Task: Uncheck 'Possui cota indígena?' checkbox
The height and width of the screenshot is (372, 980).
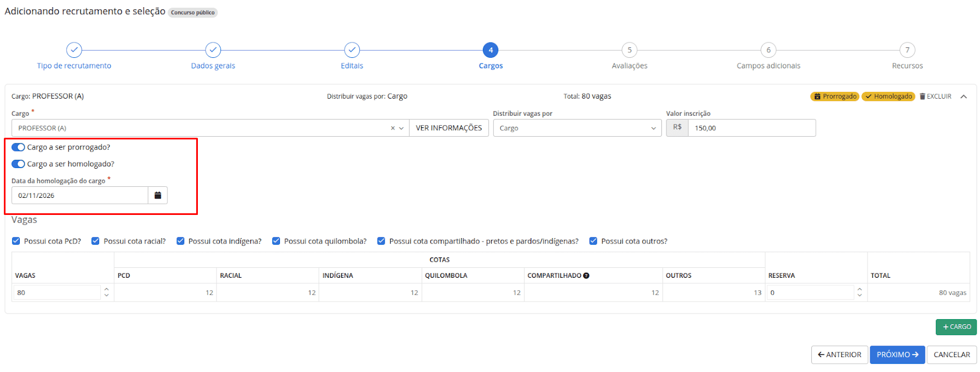Action: coord(180,241)
